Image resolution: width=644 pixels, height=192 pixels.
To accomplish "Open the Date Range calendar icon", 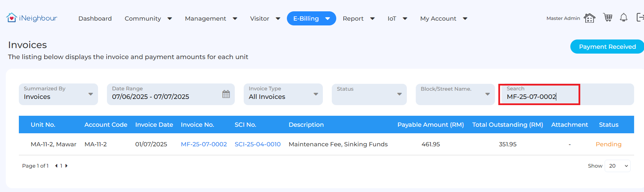I will tap(226, 94).
